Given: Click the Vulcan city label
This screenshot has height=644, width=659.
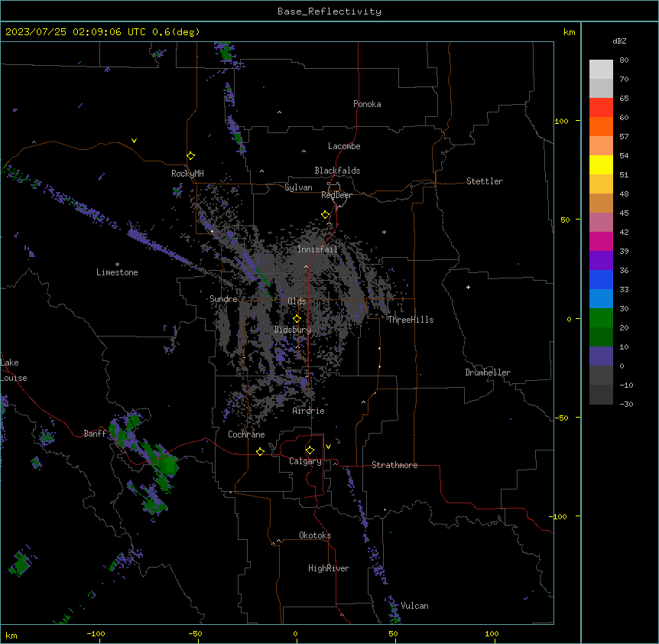Looking at the screenshot, I should (x=414, y=606).
